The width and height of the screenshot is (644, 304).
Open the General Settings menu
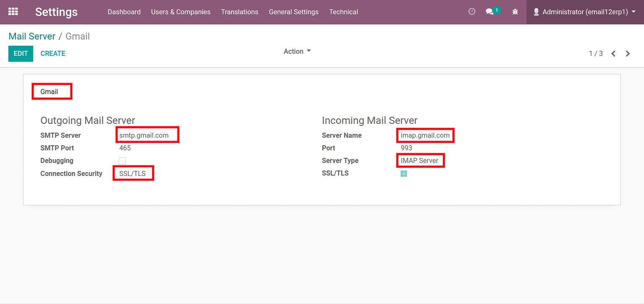(294, 12)
